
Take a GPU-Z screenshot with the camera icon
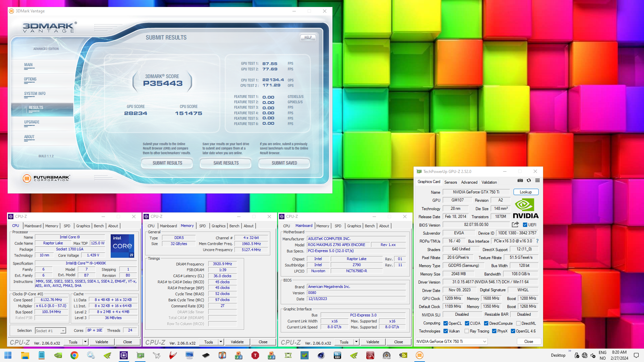pos(520,180)
